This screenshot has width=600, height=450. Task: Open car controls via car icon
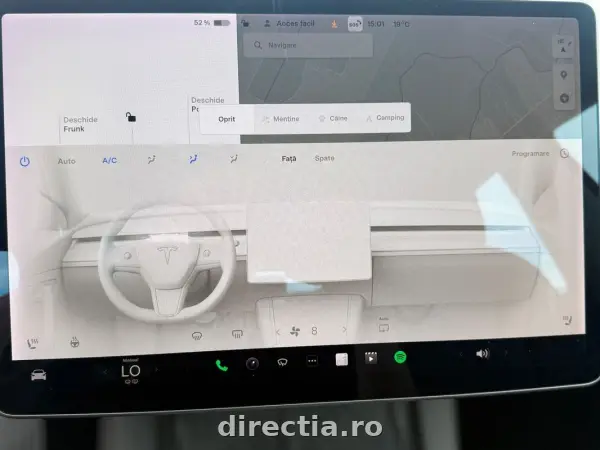tap(38, 375)
